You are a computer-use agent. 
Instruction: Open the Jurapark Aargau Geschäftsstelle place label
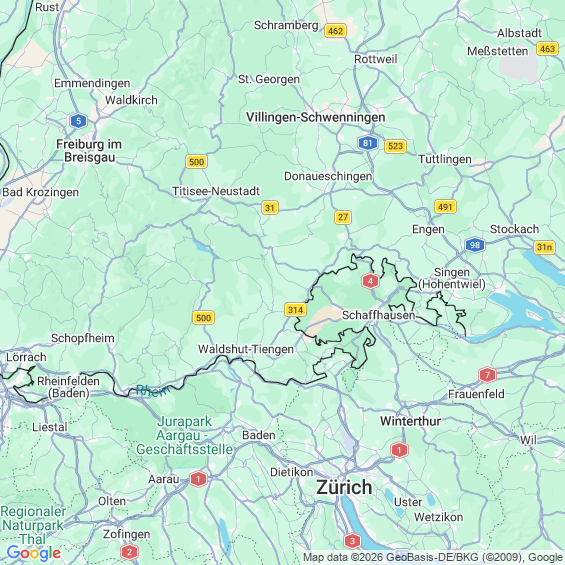(x=184, y=435)
